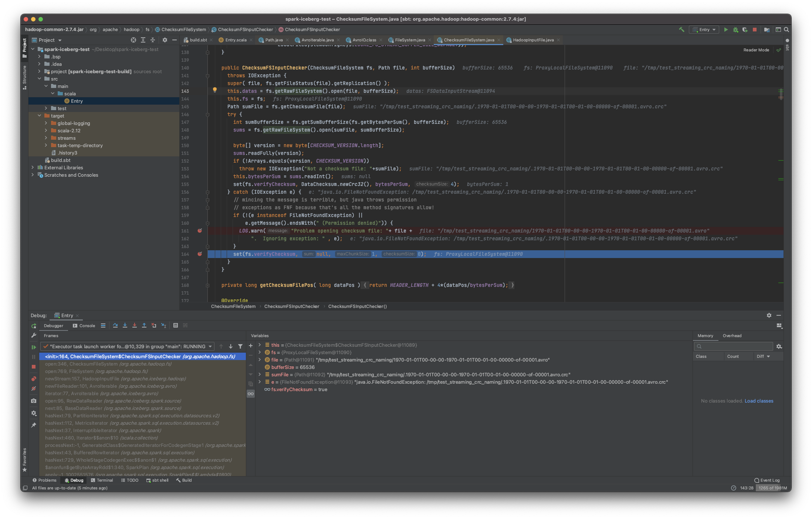Click the Step Over debugger icon
The height and width of the screenshot is (519, 812).
point(115,325)
